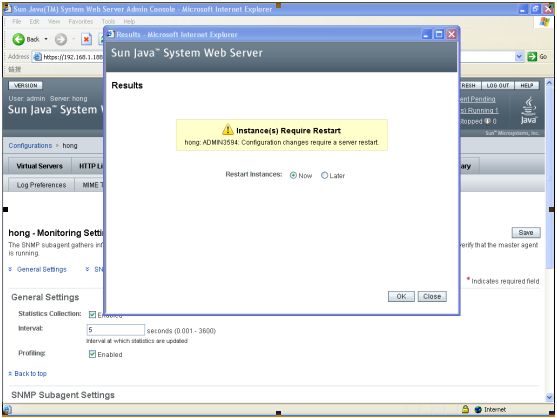Open the Edit menu
557x418 pixels.
(x=34, y=22)
